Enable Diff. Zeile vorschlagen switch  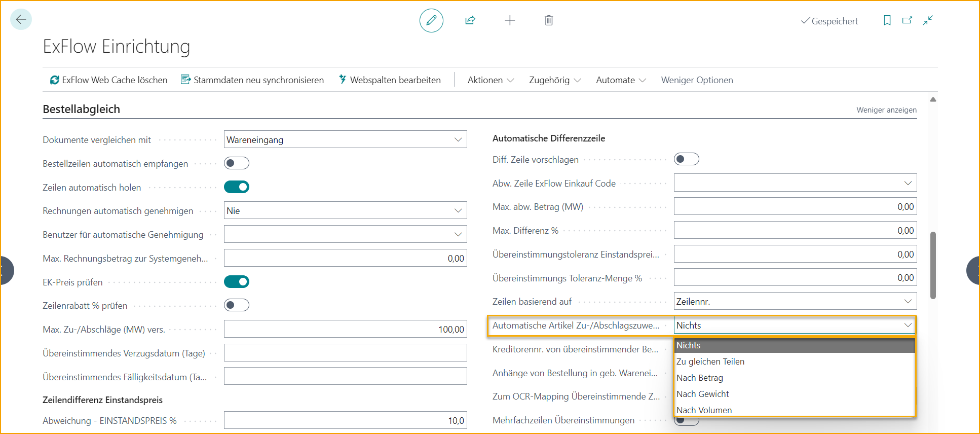click(687, 159)
